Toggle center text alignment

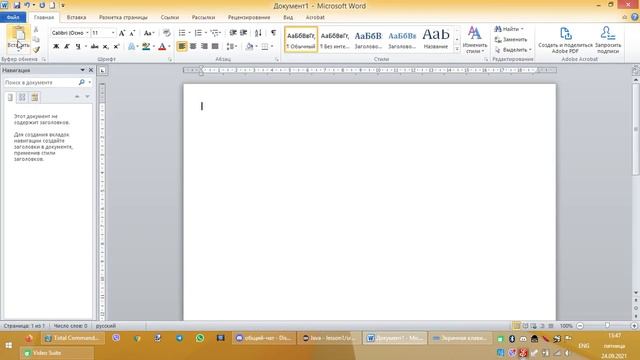(193, 47)
